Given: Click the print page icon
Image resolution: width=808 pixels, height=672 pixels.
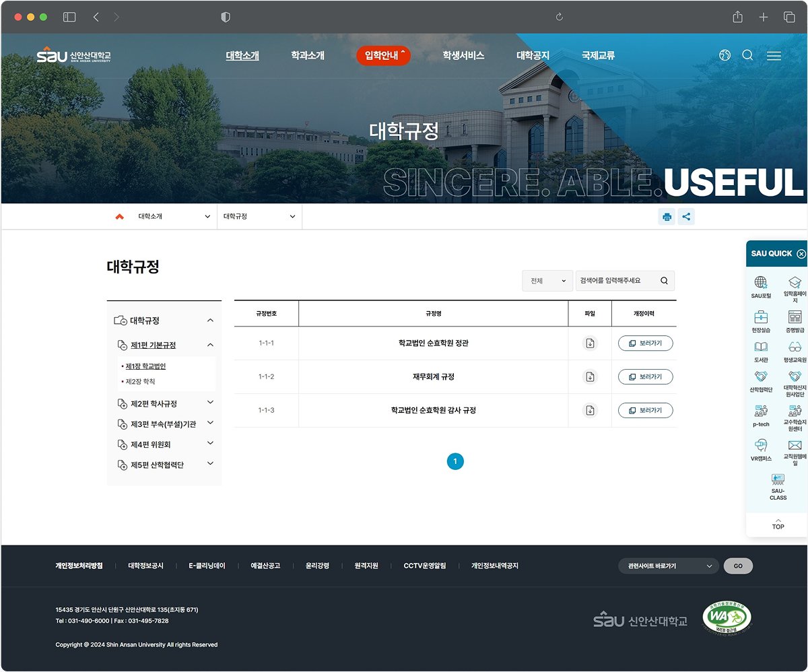Looking at the screenshot, I should 667,217.
